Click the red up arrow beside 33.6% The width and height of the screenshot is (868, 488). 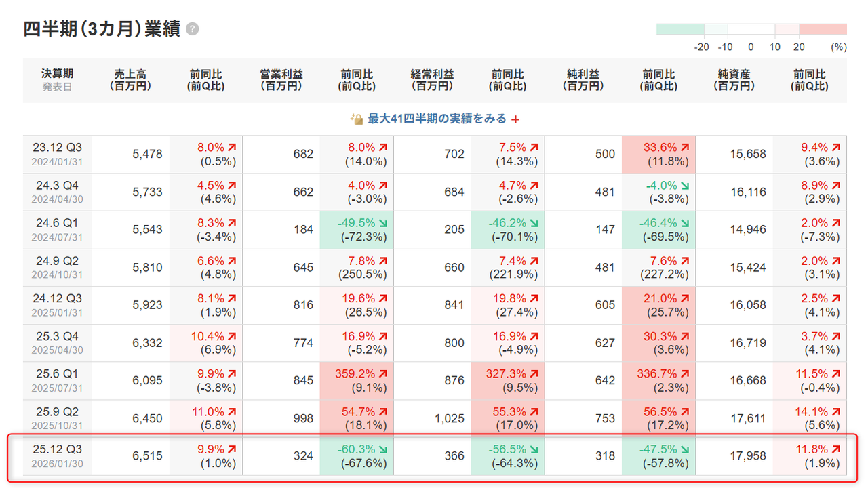685,147
